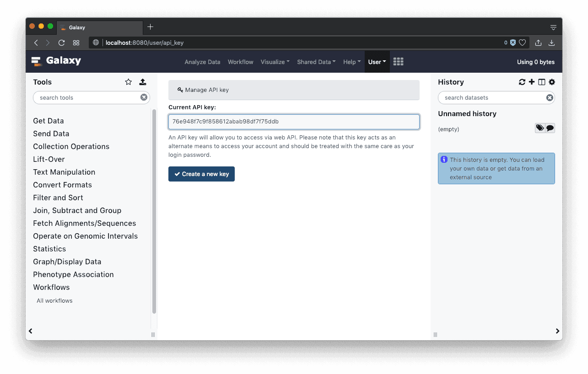
Task: Go to the Workflow tab
Action: [x=240, y=62]
